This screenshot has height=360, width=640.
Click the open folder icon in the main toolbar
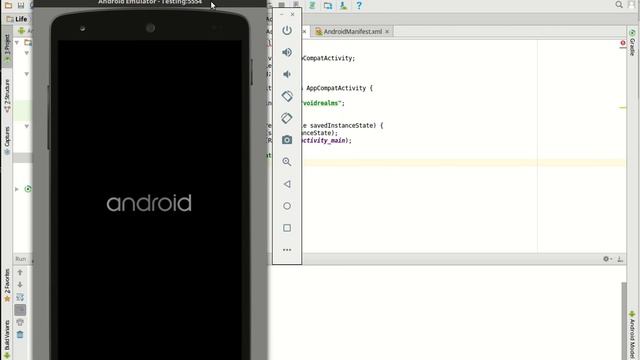[x=8, y=5]
